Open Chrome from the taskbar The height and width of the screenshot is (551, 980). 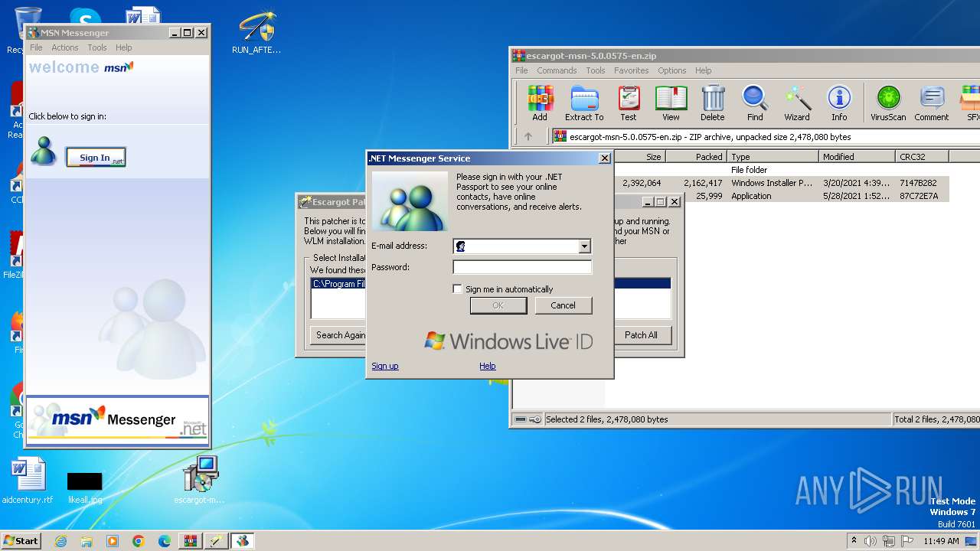tap(139, 541)
